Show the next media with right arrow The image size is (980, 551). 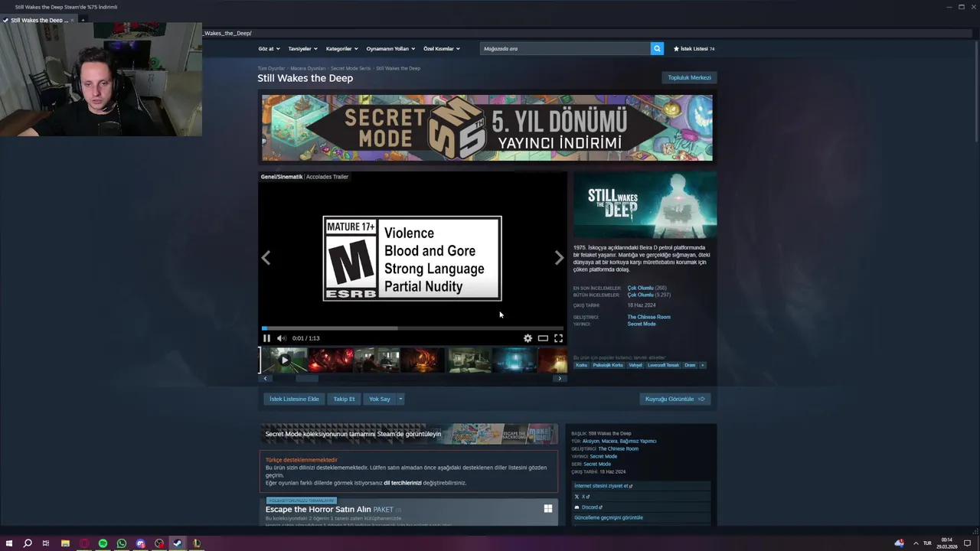point(559,258)
